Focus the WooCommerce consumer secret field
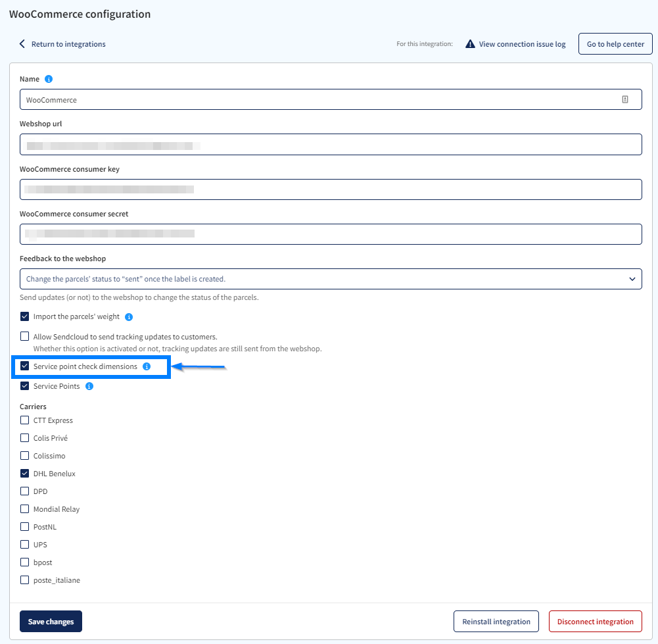Viewport: 658px width, 644px height. (331, 234)
